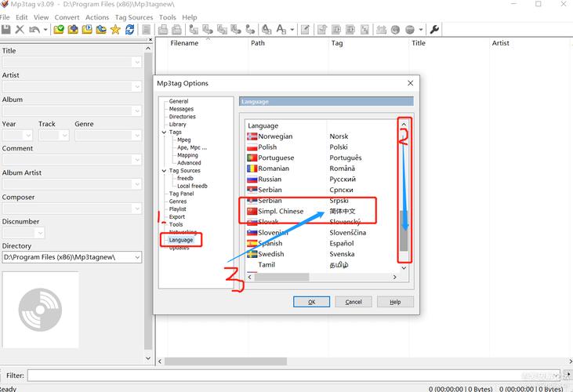Viewport: 573px width, 392px height.
Task: Select Tag Panel in the options tree
Action: point(181,194)
